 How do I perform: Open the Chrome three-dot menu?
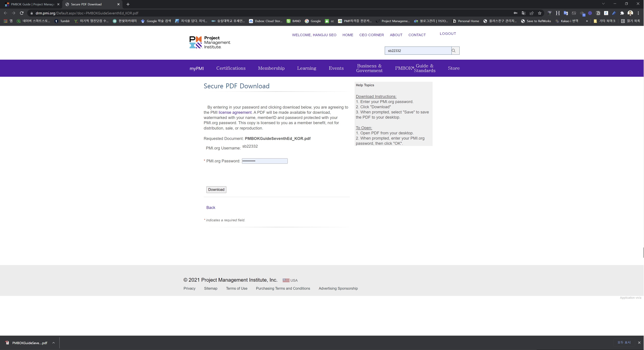click(638, 13)
